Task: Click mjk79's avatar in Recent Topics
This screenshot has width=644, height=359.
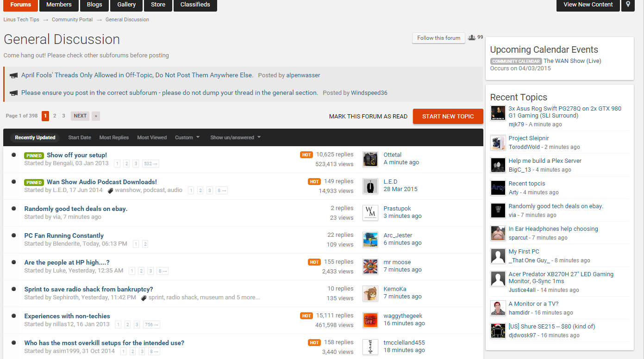Action: 498,113
